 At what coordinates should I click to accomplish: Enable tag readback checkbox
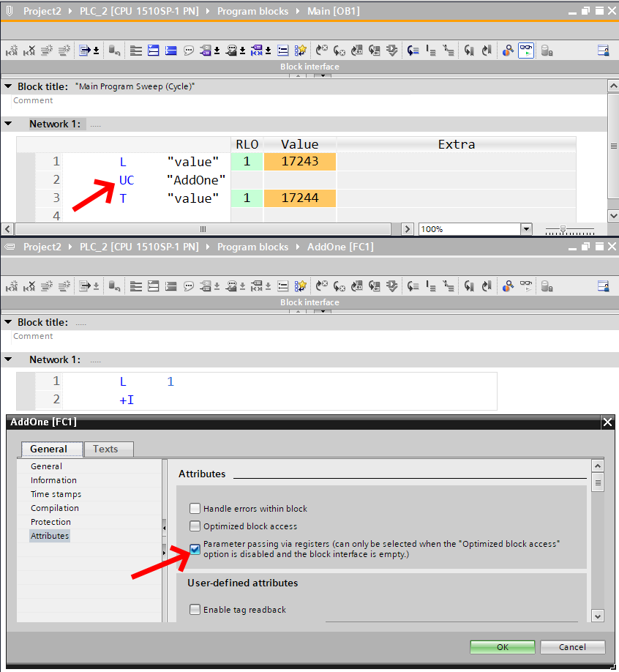click(195, 610)
